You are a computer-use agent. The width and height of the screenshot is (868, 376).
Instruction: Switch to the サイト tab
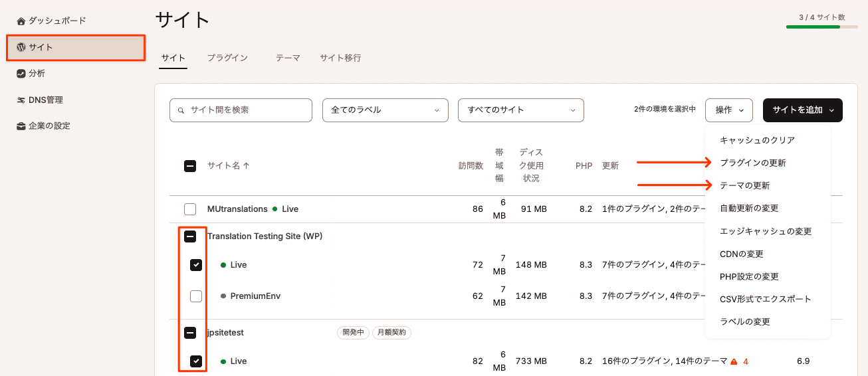pos(173,58)
